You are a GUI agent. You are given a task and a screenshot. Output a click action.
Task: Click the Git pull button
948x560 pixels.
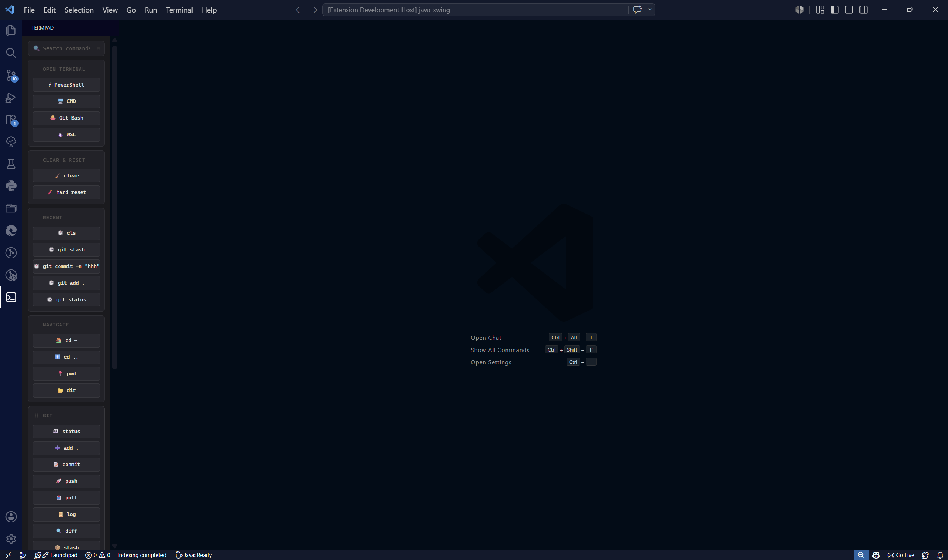pos(66,497)
